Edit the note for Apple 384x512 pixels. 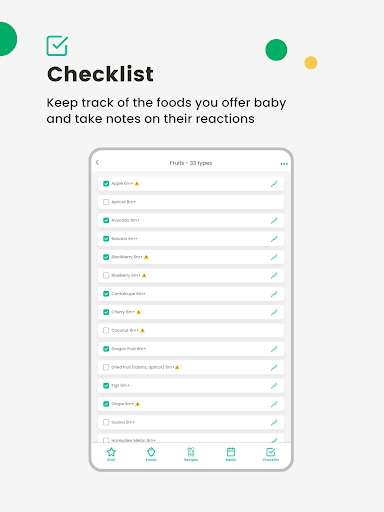click(x=274, y=184)
